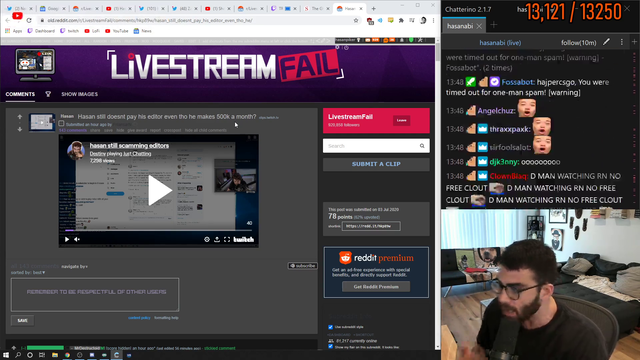Screen dimensions: 640x360
Task: Open LoFi bookmark
Action: tap(92, 31)
